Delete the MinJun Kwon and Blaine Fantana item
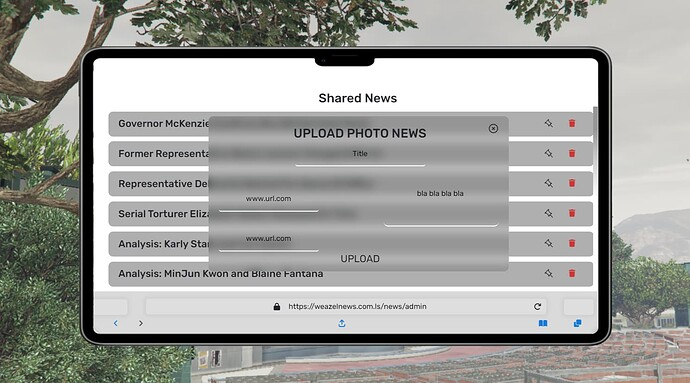The height and width of the screenshot is (383, 690). [x=572, y=273]
